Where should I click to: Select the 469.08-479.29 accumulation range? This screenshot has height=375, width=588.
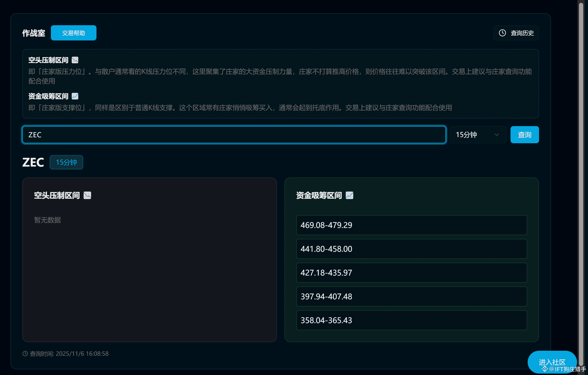[x=411, y=225]
